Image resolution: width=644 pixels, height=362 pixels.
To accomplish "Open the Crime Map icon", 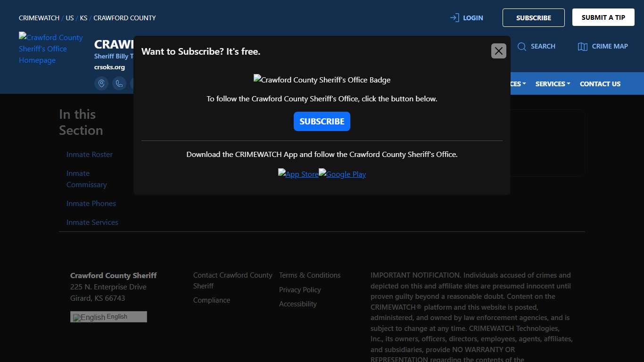I will pyautogui.click(x=583, y=46).
